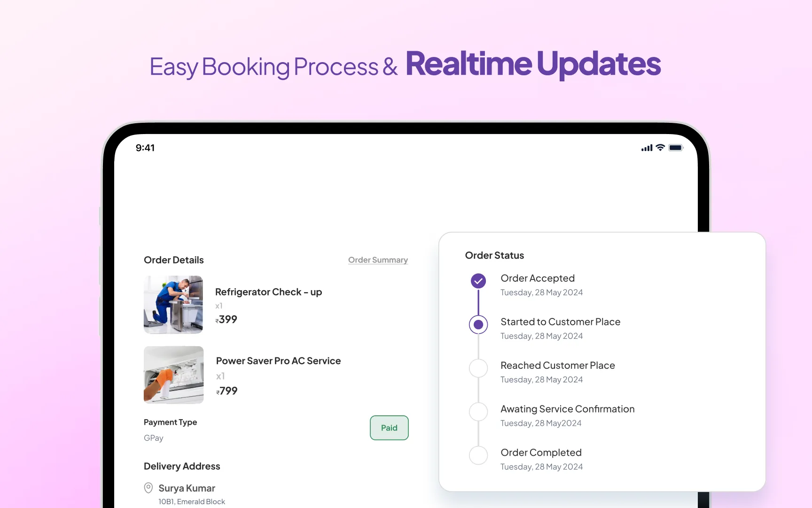Viewport: 812px width, 508px height.
Task: Click the ₹799 price
Action: click(227, 391)
